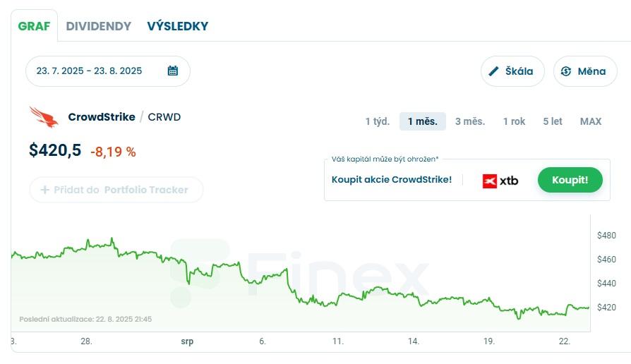The height and width of the screenshot is (364, 631).
Task: Select the 3 měs. time range
Action: (x=470, y=121)
